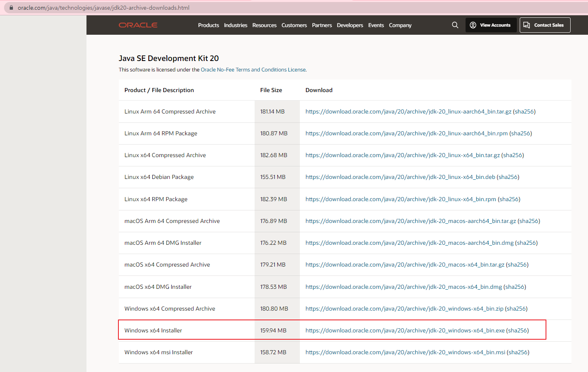Click the Oracle logo
The width and height of the screenshot is (588, 372).
pyautogui.click(x=138, y=25)
